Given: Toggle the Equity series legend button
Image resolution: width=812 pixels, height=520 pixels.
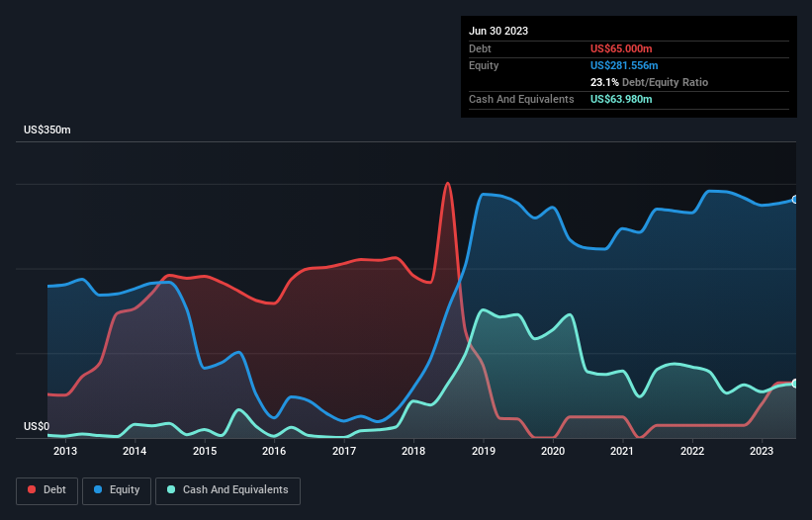Looking at the screenshot, I should coord(117,490).
